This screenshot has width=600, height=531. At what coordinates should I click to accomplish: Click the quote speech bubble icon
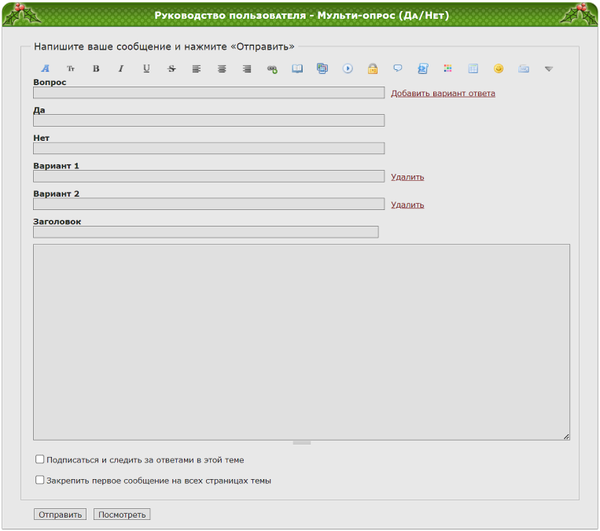coord(398,69)
